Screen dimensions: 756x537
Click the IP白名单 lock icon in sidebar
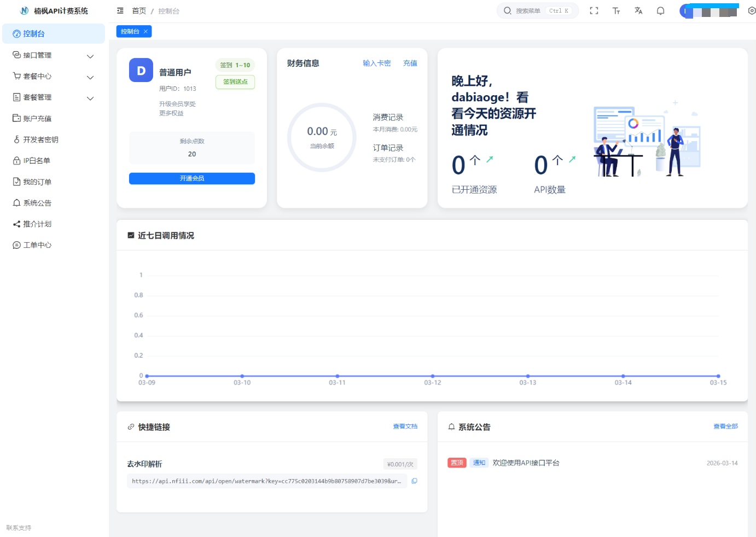coord(16,160)
